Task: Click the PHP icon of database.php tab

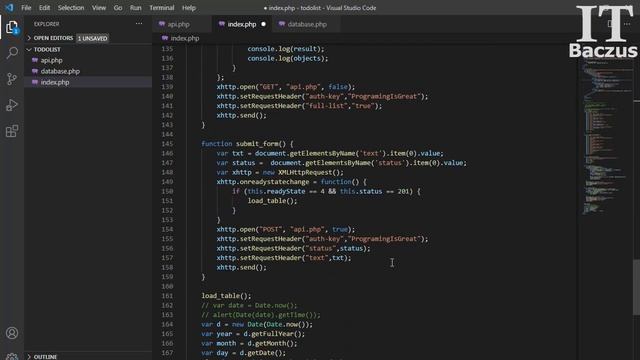Action: click(x=282, y=24)
